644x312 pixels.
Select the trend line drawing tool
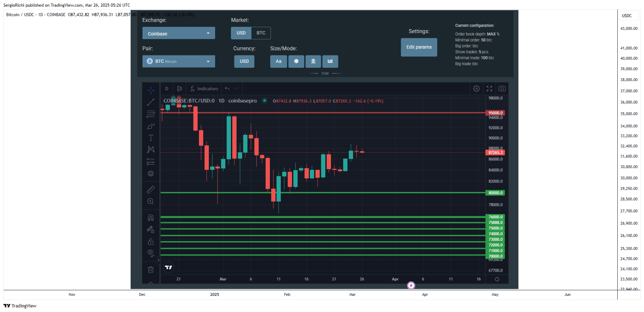(x=151, y=102)
